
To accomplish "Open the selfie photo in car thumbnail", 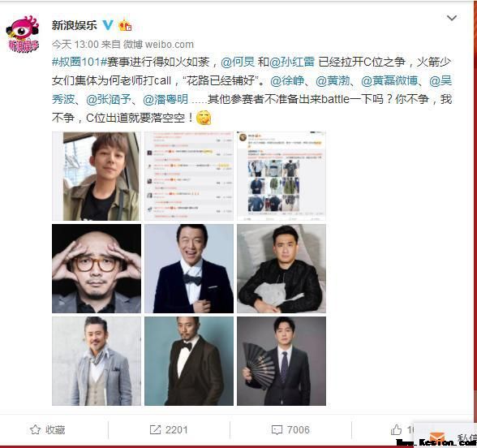I will (x=97, y=176).
